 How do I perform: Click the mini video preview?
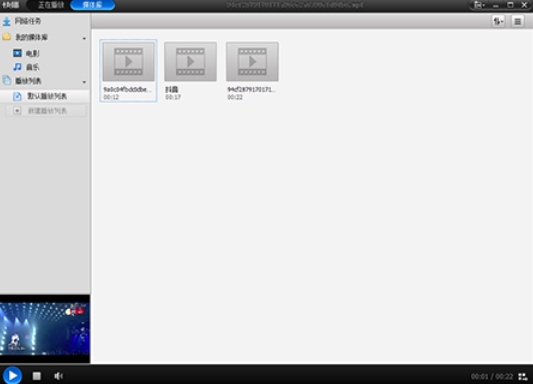pos(45,329)
